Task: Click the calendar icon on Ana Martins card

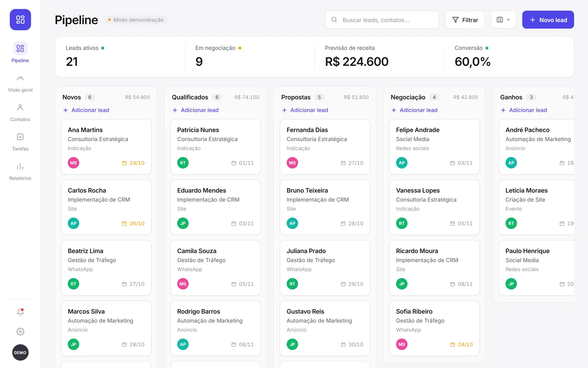Action: click(x=124, y=163)
